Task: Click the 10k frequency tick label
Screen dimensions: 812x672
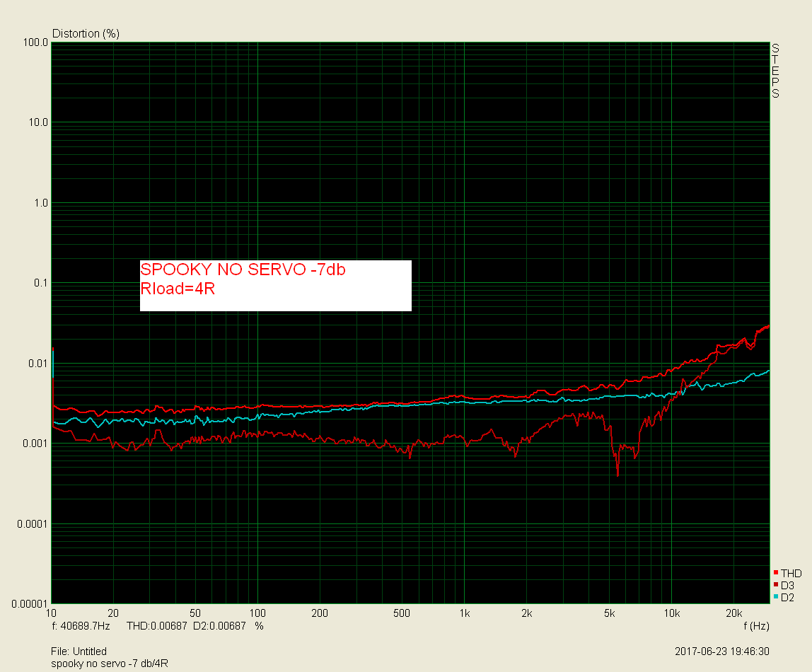Action: [x=672, y=613]
